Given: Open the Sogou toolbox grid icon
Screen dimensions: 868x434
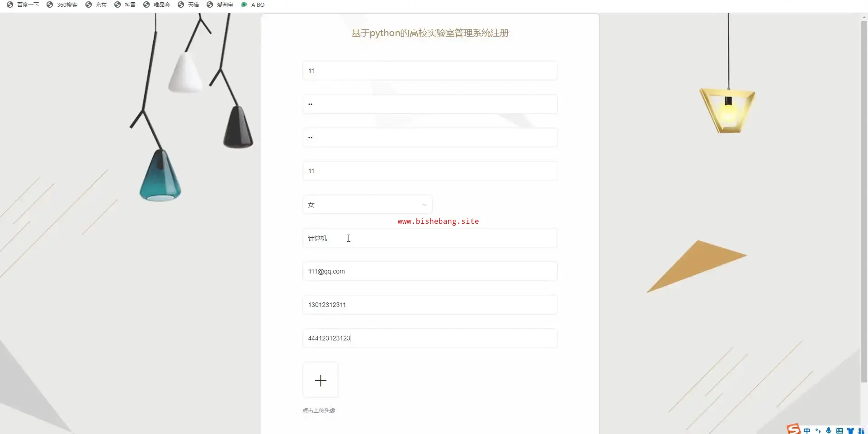Looking at the screenshot, I should [861, 430].
